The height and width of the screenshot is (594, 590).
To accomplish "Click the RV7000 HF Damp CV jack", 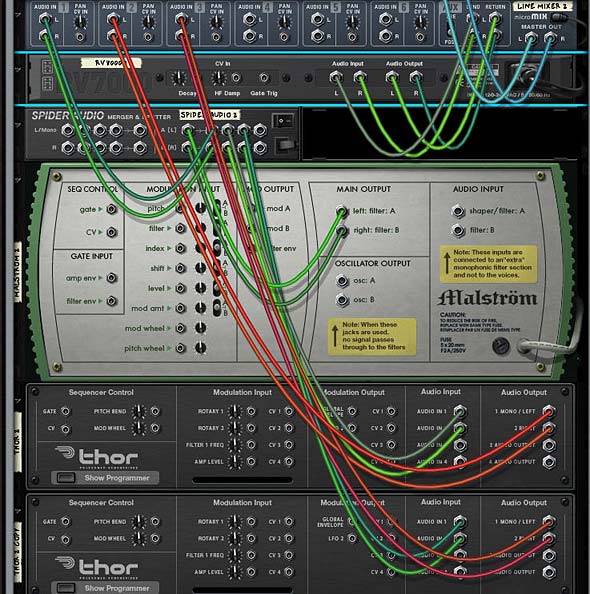I will [236, 78].
